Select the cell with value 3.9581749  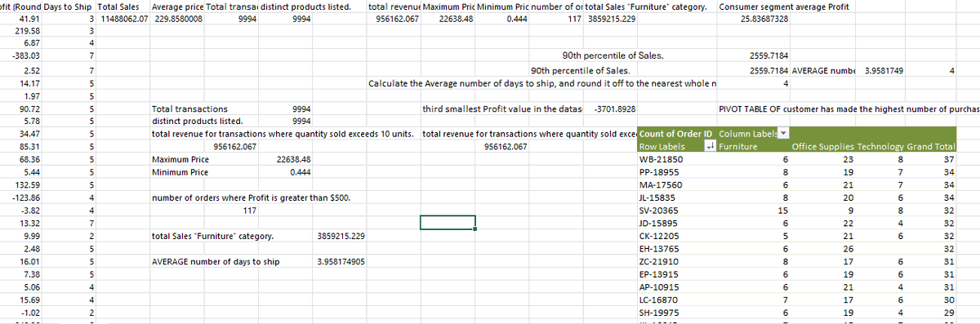pos(884,70)
